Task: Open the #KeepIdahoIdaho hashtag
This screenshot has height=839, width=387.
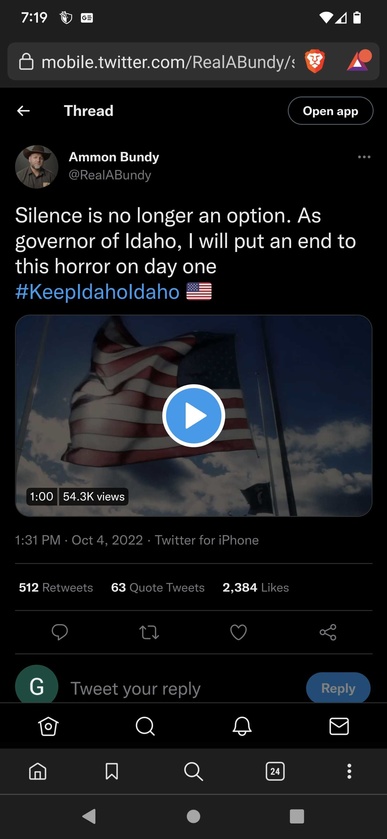Action: click(x=97, y=292)
